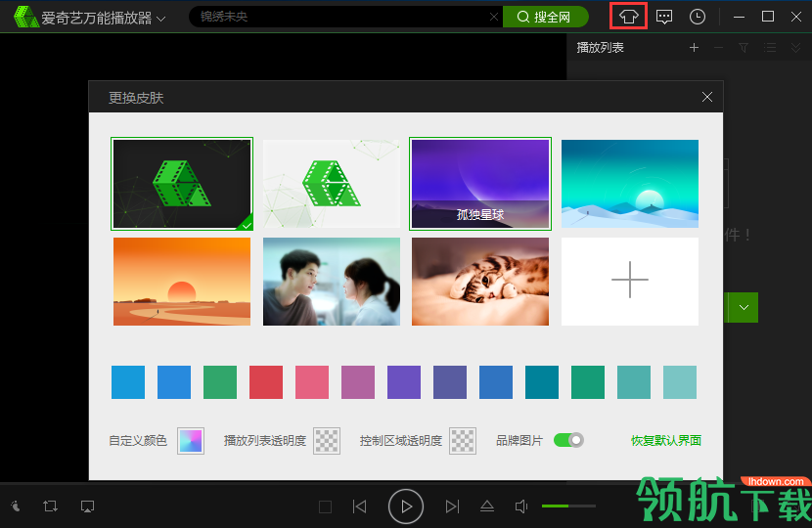This screenshot has height=528, width=812.
Task: Open playlist transparency setting
Action: pos(327,441)
